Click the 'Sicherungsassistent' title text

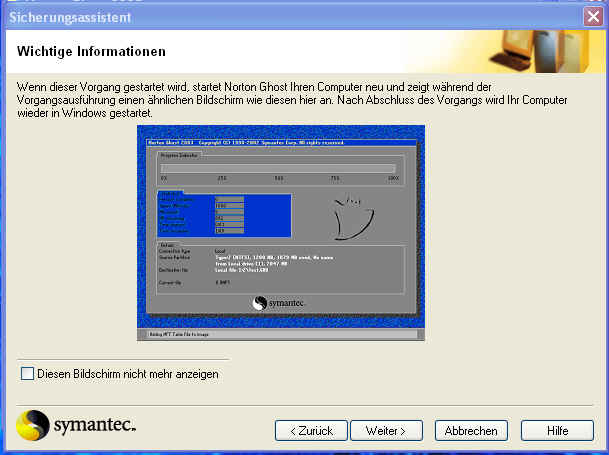click(70, 17)
